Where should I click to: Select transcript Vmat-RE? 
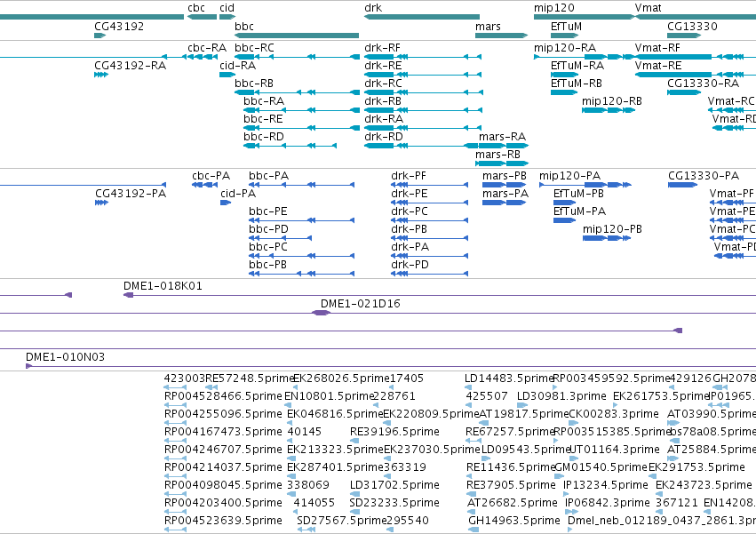696,75
